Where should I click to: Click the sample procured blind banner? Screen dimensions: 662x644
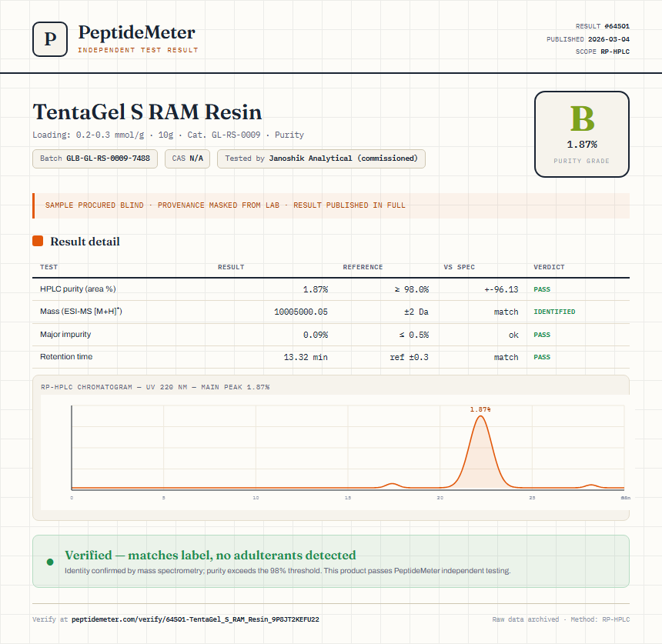click(x=331, y=205)
